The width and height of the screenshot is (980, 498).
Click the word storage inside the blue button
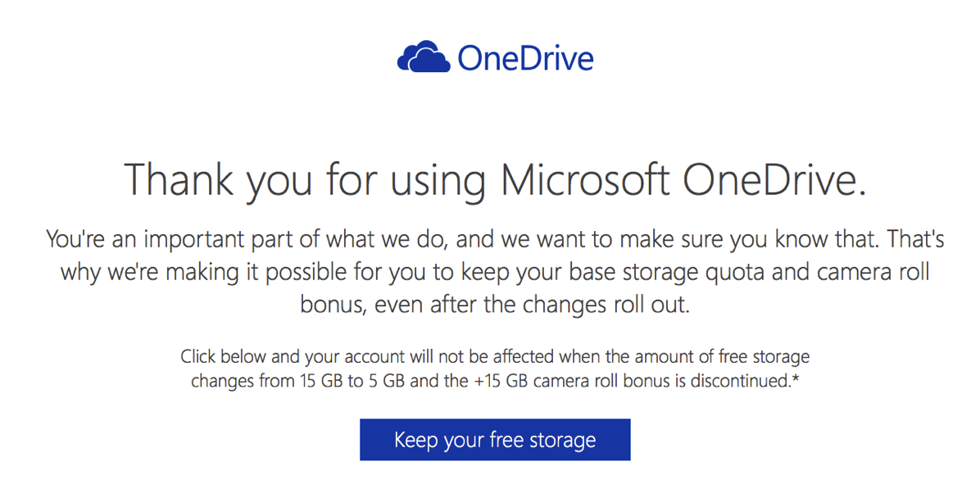coord(562,441)
